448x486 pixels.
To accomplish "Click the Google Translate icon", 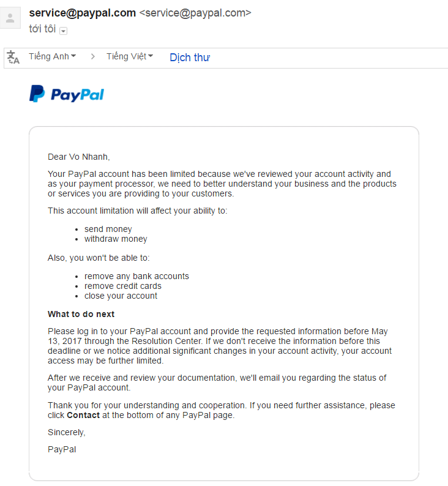I will click(x=13, y=57).
